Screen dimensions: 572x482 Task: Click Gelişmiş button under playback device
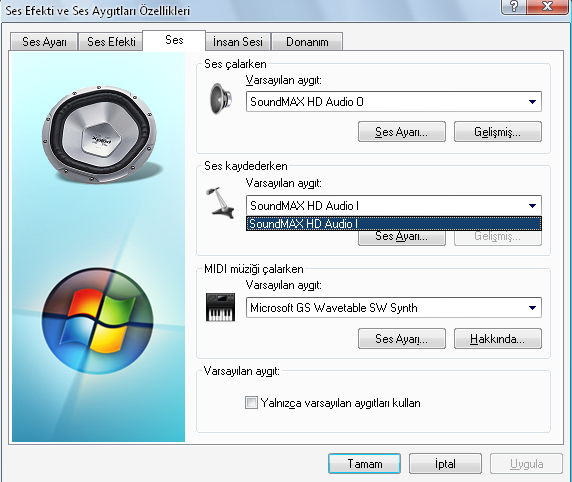(x=498, y=132)
